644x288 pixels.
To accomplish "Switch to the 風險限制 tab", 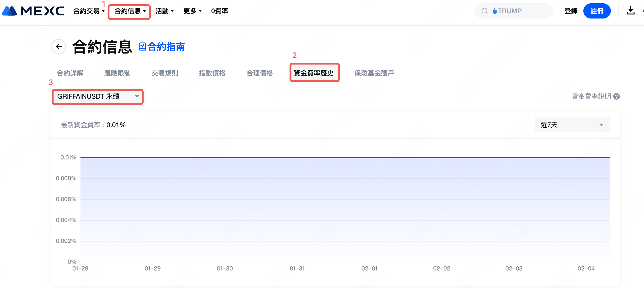I will pyautogui.click(x=117, y=73).
